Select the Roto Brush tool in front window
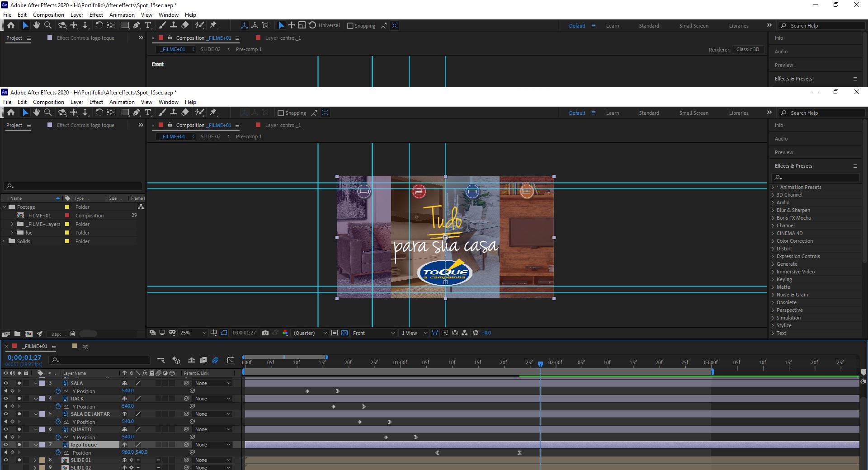This screenshot has height=470, width=868. click(199, 113)
